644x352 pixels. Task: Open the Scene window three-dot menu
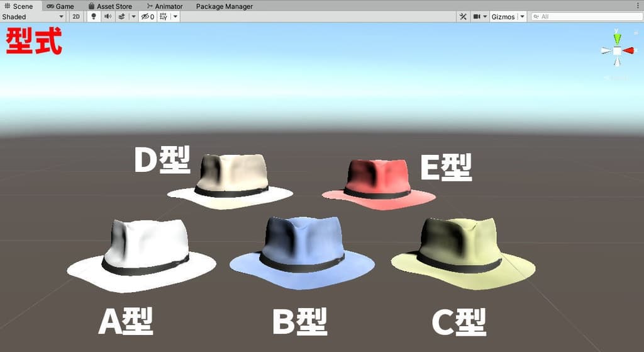(x=638, y=6)
